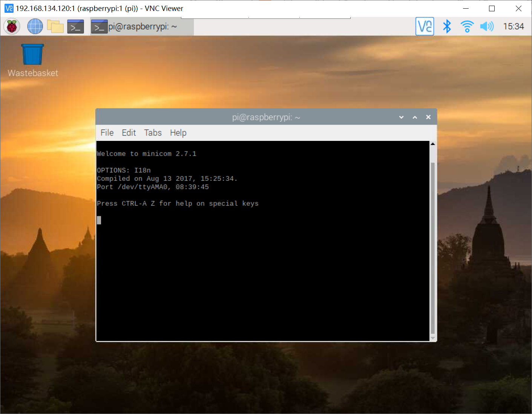Click the terminal title bar text
Viewport: 532px width, 414px height.
[266, 117]
